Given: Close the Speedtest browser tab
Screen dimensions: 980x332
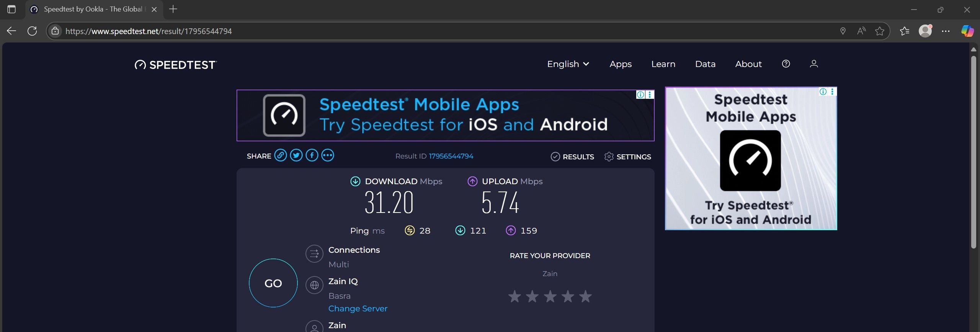Looking at the screenshot, I should pos(154,10).
